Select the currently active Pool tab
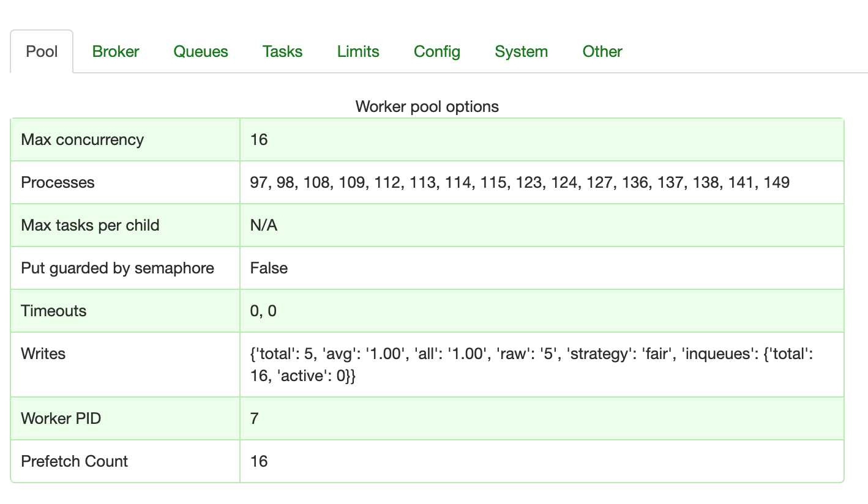 click(x=42, y=51)
